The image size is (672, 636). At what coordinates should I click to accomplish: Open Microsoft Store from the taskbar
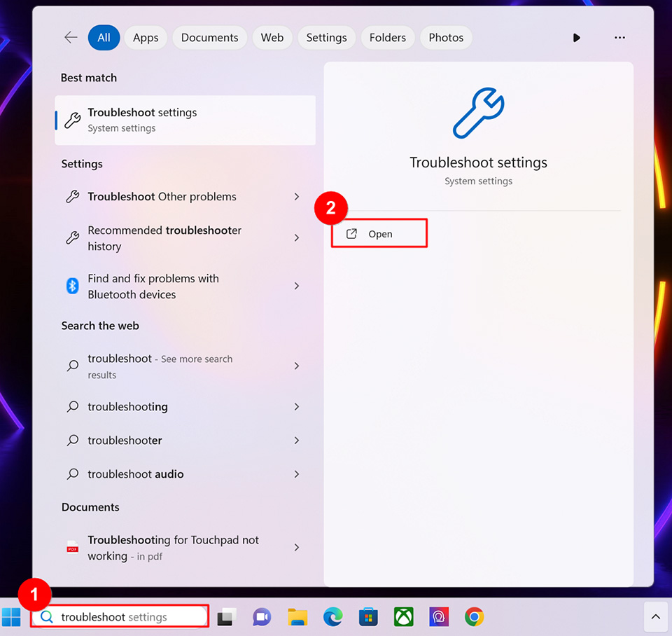click(x=368, y=617)
